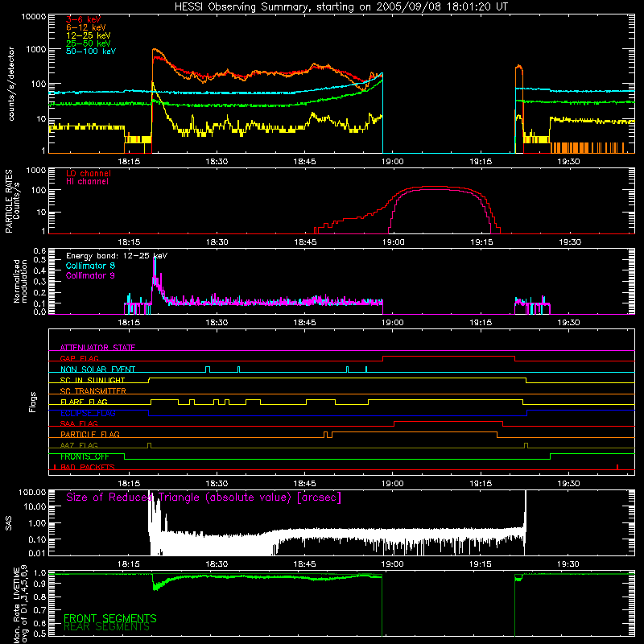Viewport: 644px width, 644px height.
Task: Click the 'Normalized modulation' axis label
Action: 21,281
